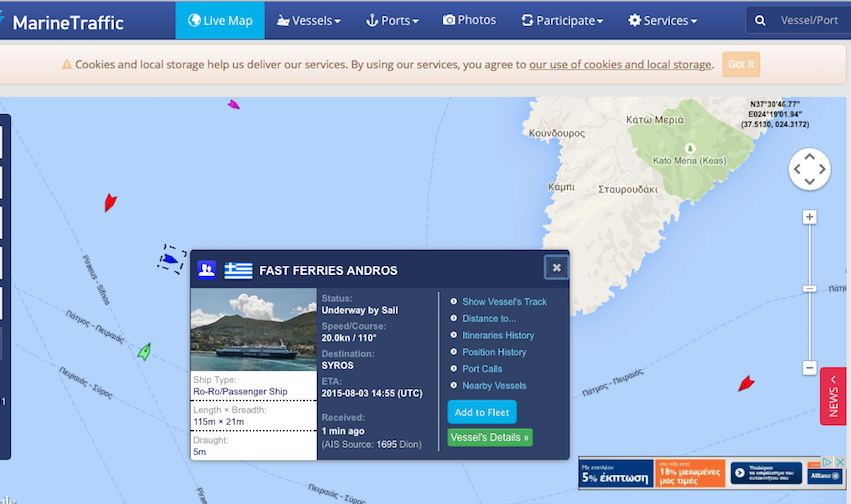Screen dimensions: 851x504
Task: Open Vessel's Details page
Action: tap(490, 437)
